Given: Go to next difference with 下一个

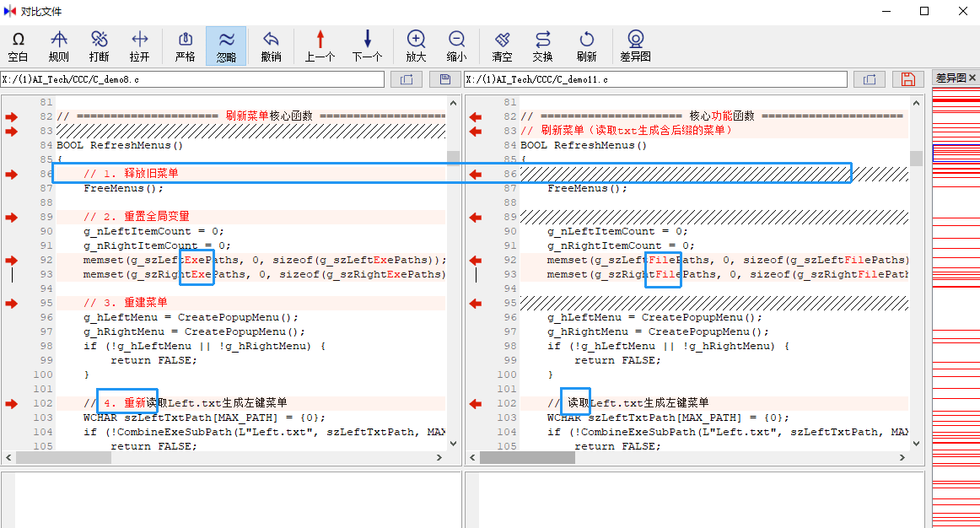Looking at the screenshot, I should click(x=367, y=46).
